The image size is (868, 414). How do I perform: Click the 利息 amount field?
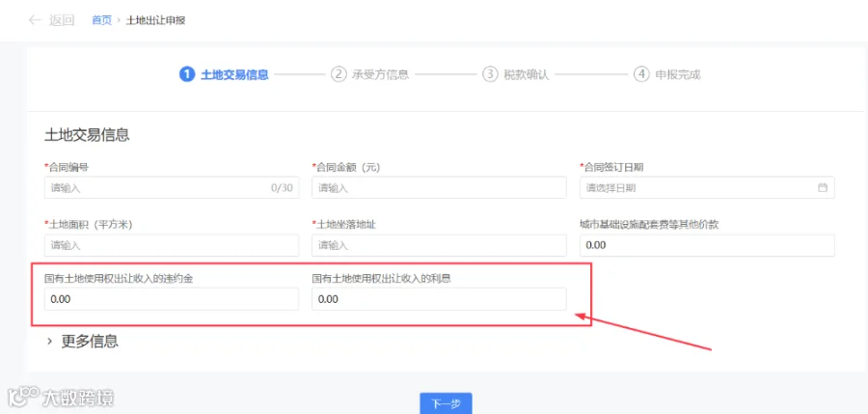coord(439,299)
